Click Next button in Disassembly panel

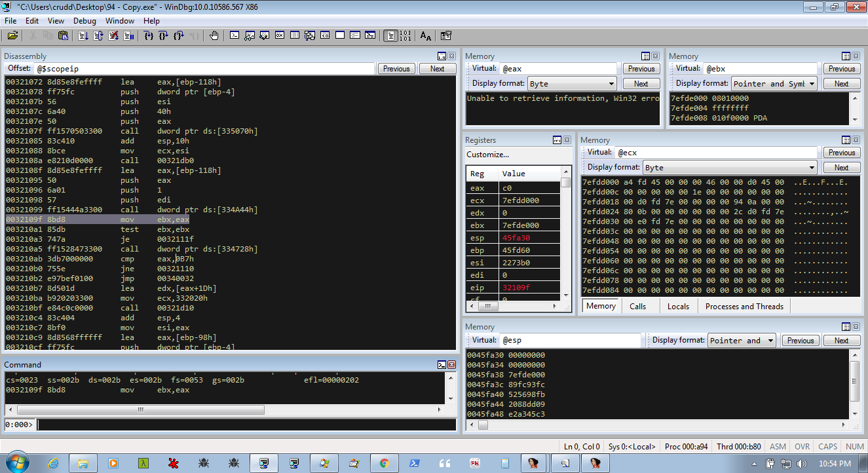coord(437,69)
